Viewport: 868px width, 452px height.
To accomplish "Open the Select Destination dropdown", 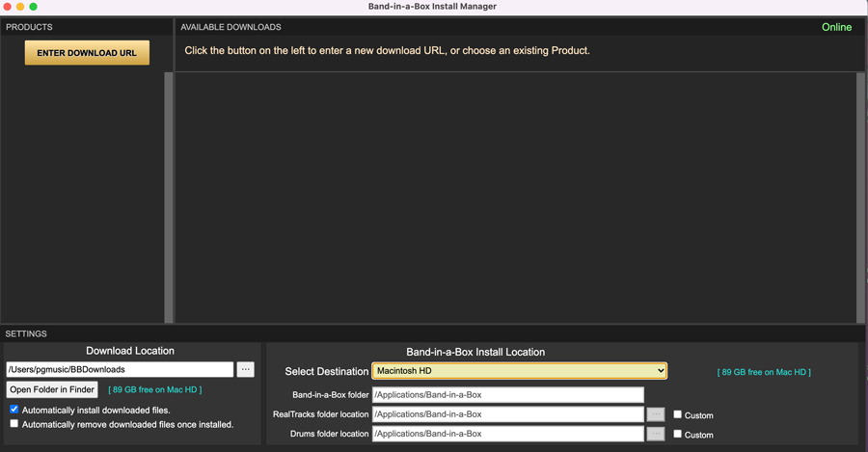I will (x=519, y=371).
